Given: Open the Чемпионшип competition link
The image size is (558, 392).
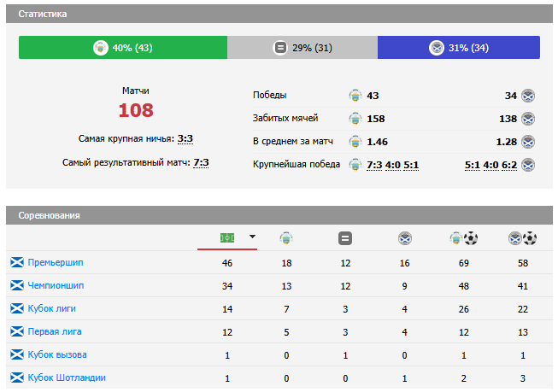Looking at the screenshot, I should 56,285.
